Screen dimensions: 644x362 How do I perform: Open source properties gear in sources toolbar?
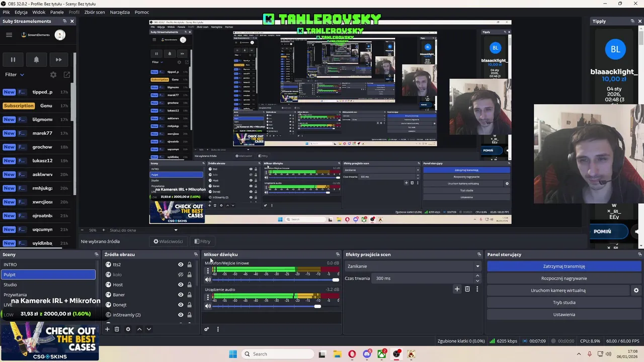click(128, 329)
